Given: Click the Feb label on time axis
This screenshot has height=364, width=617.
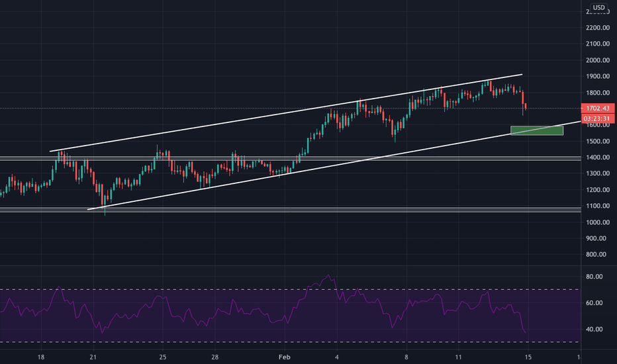Looking at the screenshot, I should click(285, 357).
